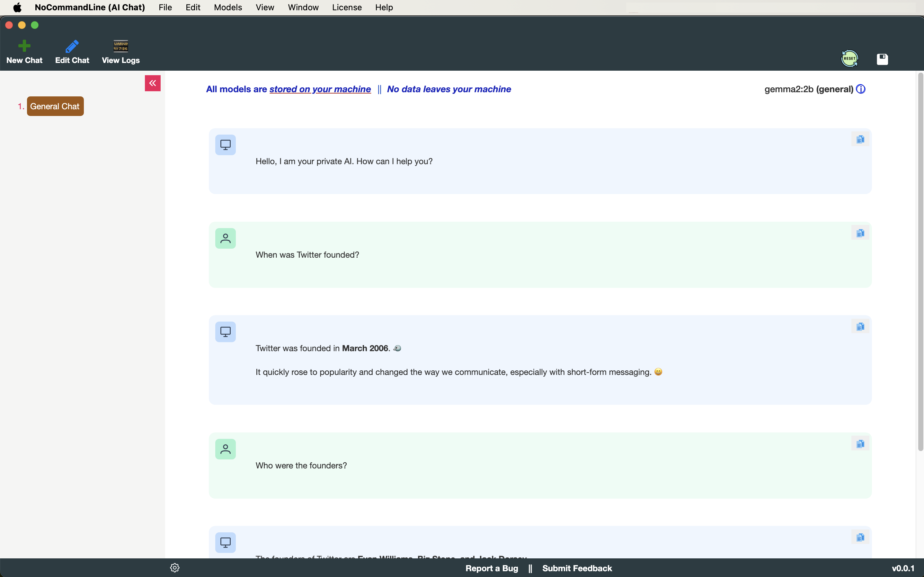Viewport: 924px width, 577px height.
Task: Click the green plus New Chat icon
Action: tap(24, 46)
